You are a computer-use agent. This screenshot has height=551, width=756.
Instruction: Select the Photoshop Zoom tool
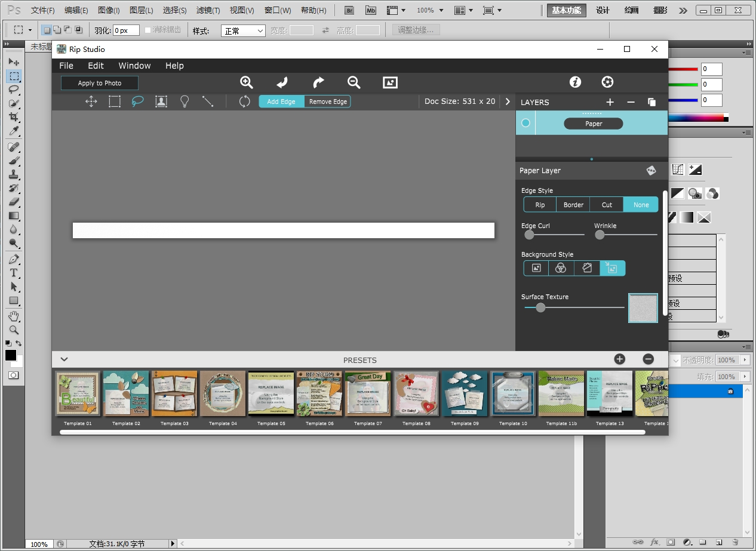(x=14, y=330)
